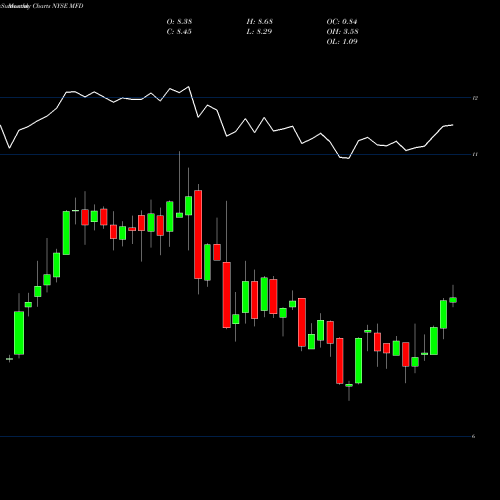Click the "OL: 1.09" reading
The height and width of the screenshot is (500, 500).
coord(342,42)
